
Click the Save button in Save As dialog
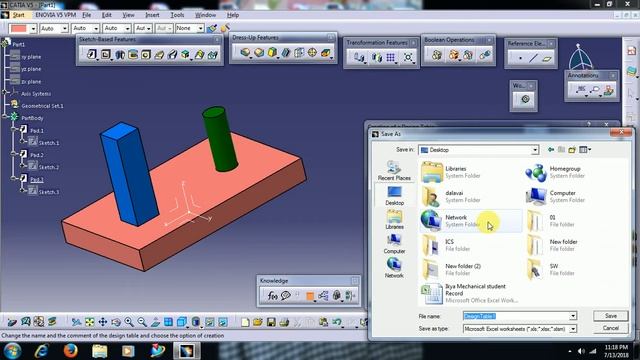(x=611, y=316)
